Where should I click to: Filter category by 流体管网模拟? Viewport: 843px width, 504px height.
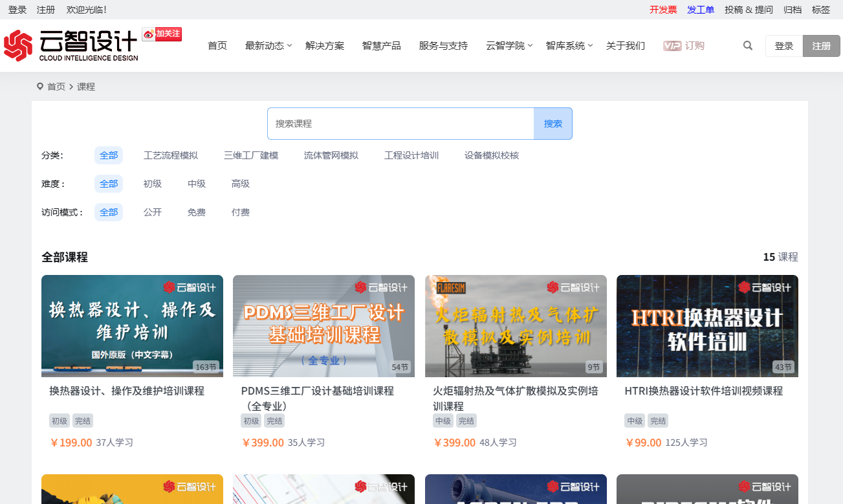[x=331, y=155]
